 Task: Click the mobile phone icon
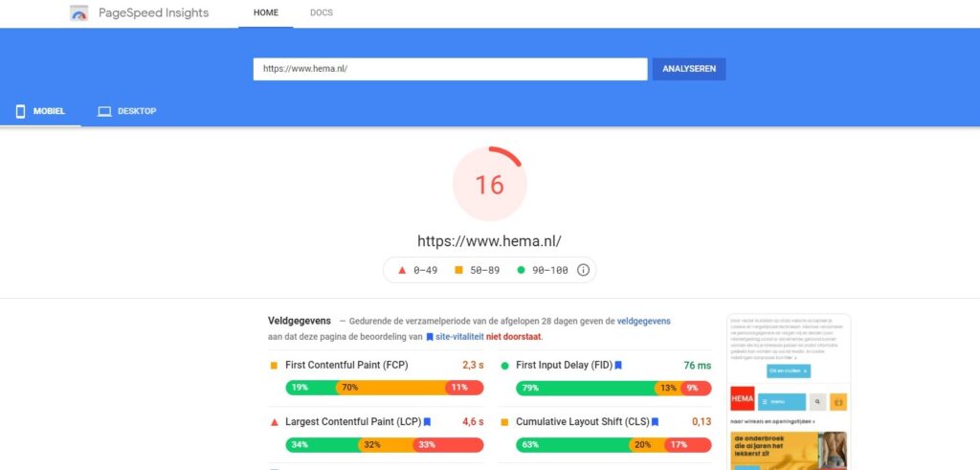(21, 111)
